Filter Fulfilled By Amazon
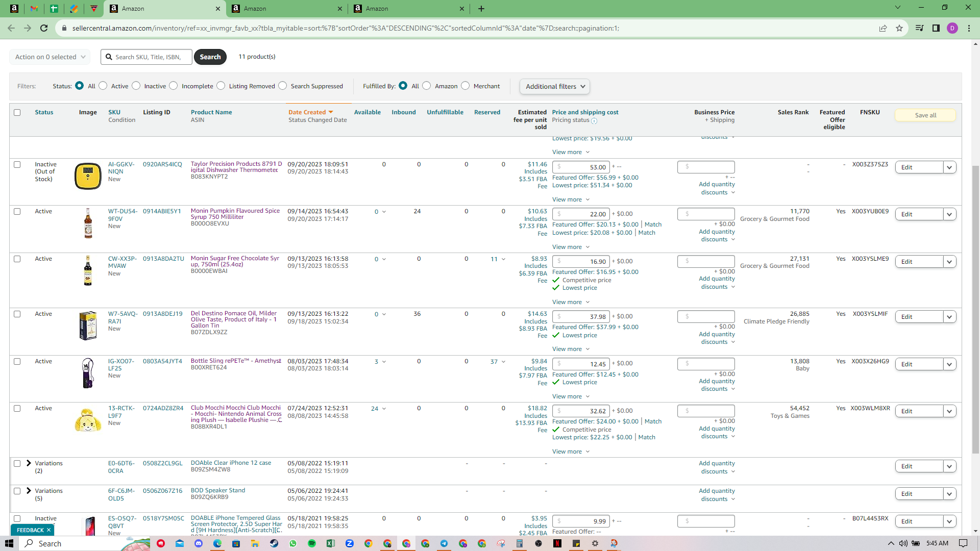Screen dimensions: 980x551 (x=427, y=86)
